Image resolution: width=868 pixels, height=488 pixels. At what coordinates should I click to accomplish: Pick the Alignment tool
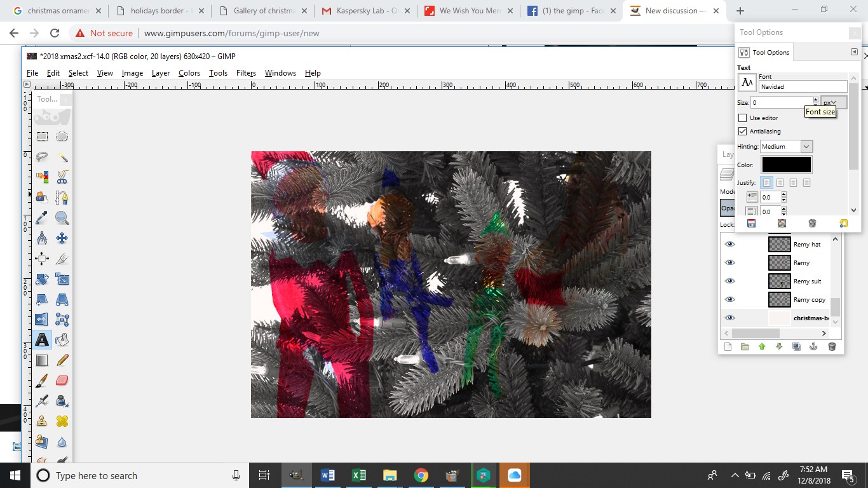[x=42, y=259]
